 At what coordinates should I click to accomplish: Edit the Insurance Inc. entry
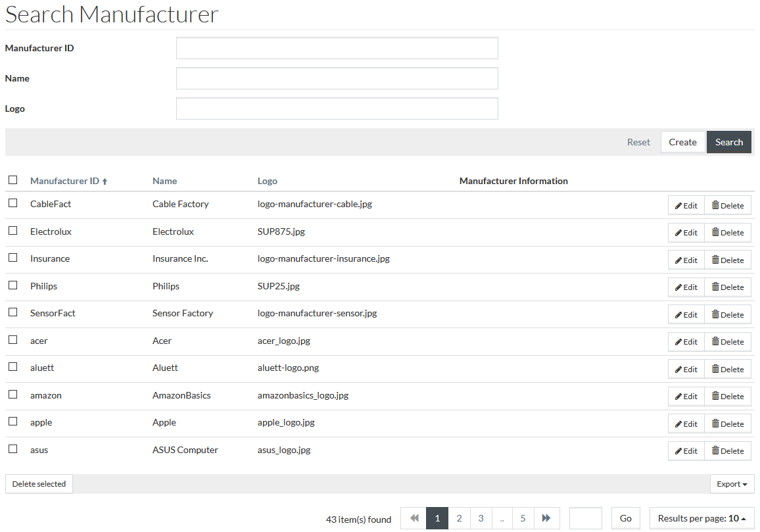click(686, 260)
